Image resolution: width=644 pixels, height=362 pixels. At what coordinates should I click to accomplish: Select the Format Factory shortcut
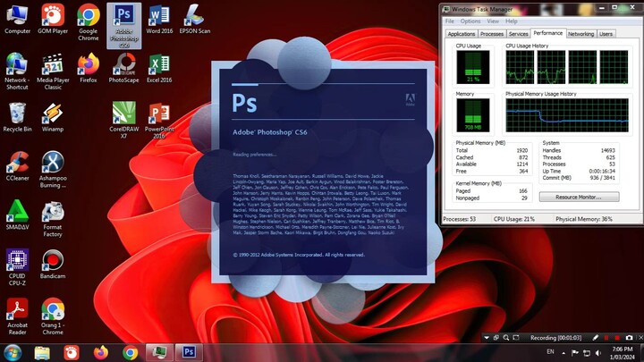[x=53, y=219]
